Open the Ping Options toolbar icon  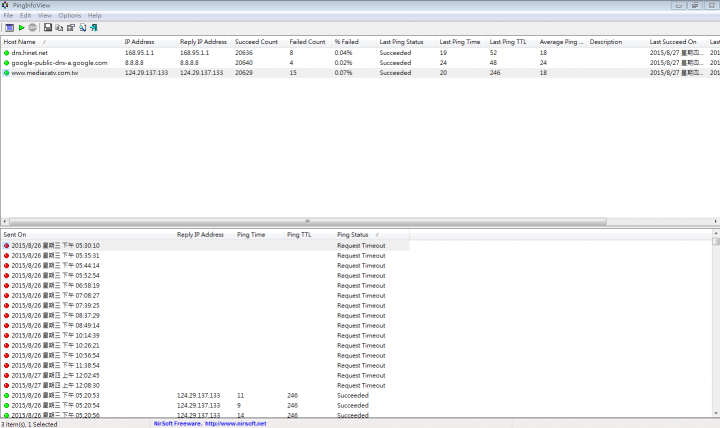pos(9,27)
